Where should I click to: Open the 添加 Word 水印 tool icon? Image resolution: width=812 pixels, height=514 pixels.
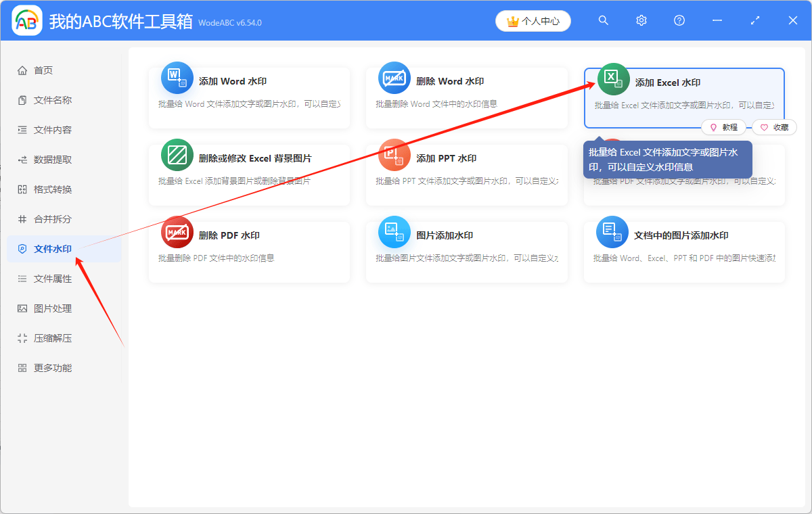177,78
